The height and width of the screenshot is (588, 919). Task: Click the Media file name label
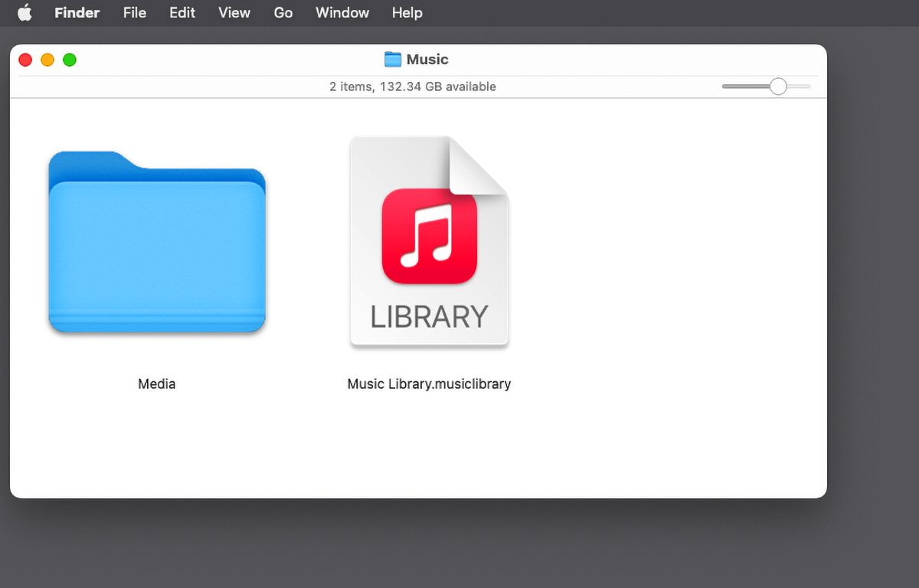[x=156, y=384]
